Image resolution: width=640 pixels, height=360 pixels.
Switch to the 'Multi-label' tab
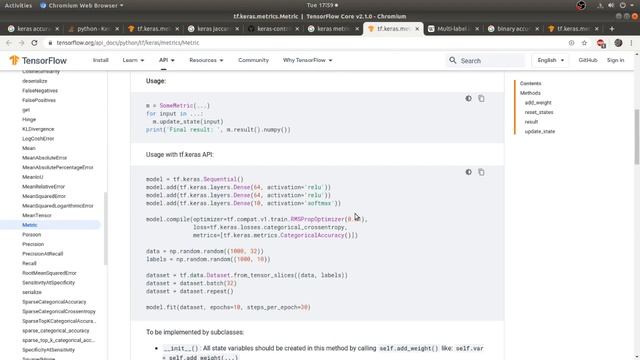(x=452, y=29)
